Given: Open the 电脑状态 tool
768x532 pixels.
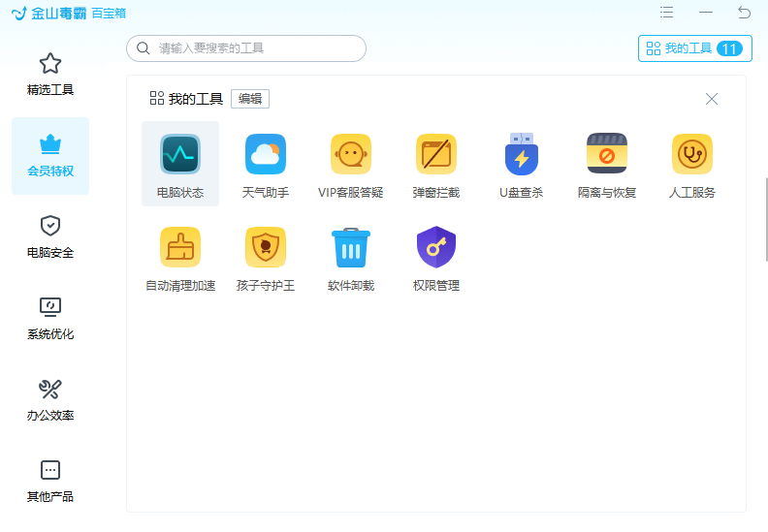Looking at the screenshot, I should point(180,164).
